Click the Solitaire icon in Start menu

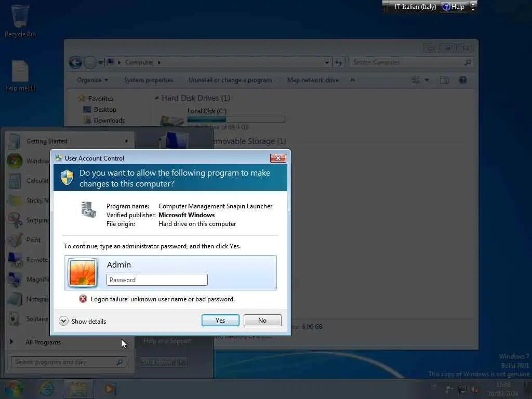(x=15, y=319)
